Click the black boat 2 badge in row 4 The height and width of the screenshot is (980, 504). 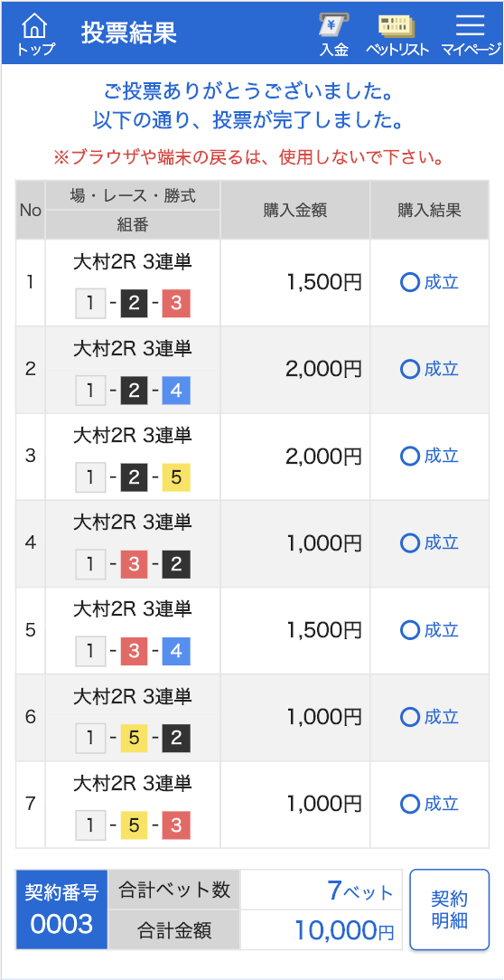tap(176, 565)
